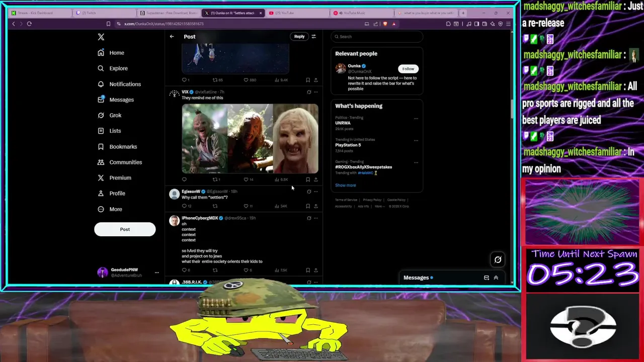Ask Grok about the EgissonW reply
The image size is (644, 362).
309,192
